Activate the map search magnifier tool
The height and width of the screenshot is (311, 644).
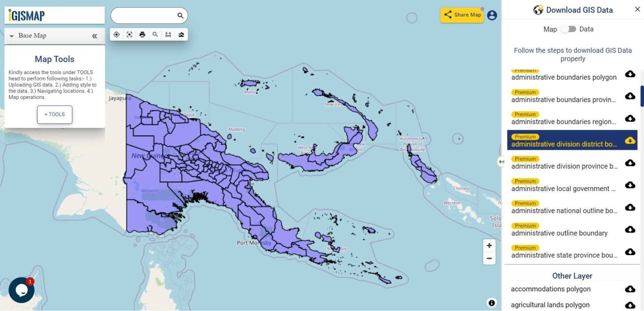(155, 34)
